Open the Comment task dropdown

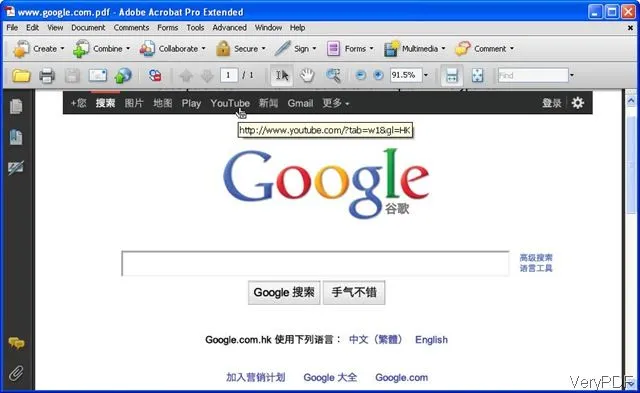pos(484,49)
